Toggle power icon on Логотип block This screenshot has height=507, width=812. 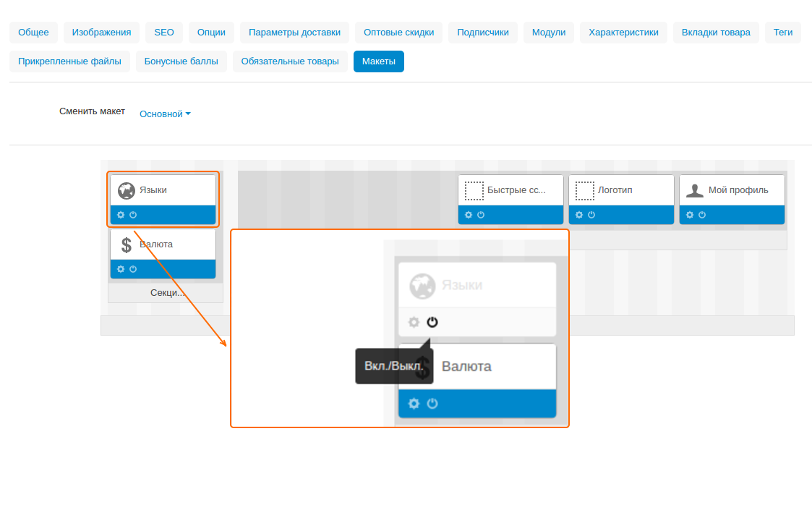click(591, 215)
